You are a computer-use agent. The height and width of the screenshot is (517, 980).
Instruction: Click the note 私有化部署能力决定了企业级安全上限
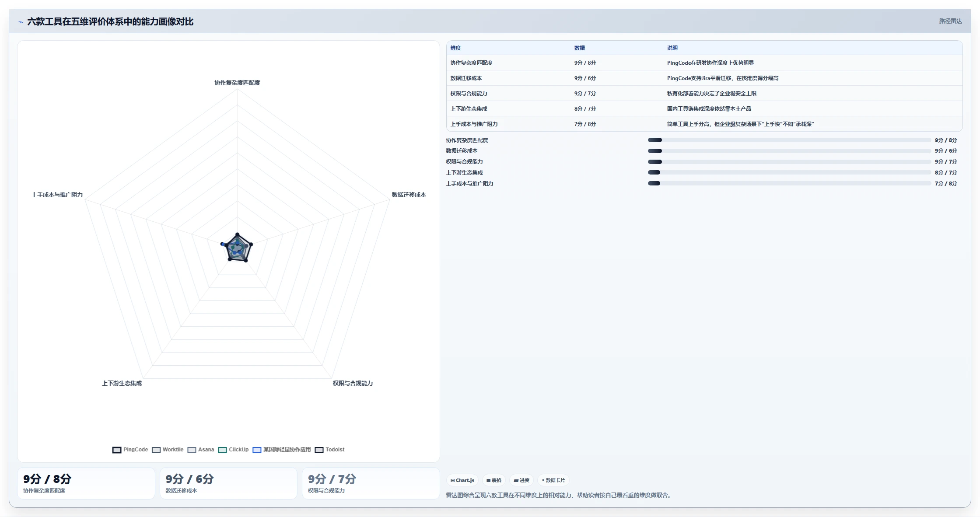point(711,94)
